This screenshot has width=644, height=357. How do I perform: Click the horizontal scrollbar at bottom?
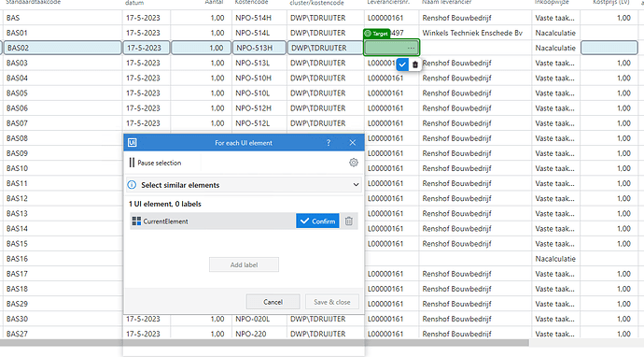264,343
